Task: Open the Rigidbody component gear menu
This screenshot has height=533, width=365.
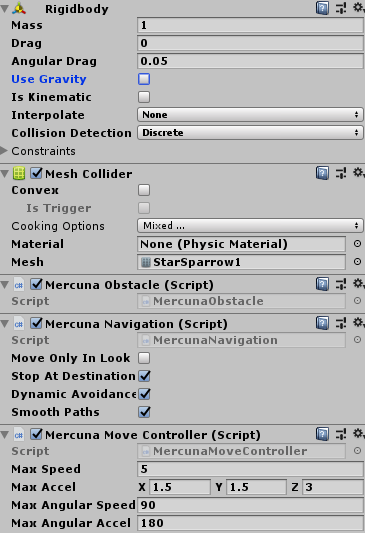Action: tap(358, 7)
